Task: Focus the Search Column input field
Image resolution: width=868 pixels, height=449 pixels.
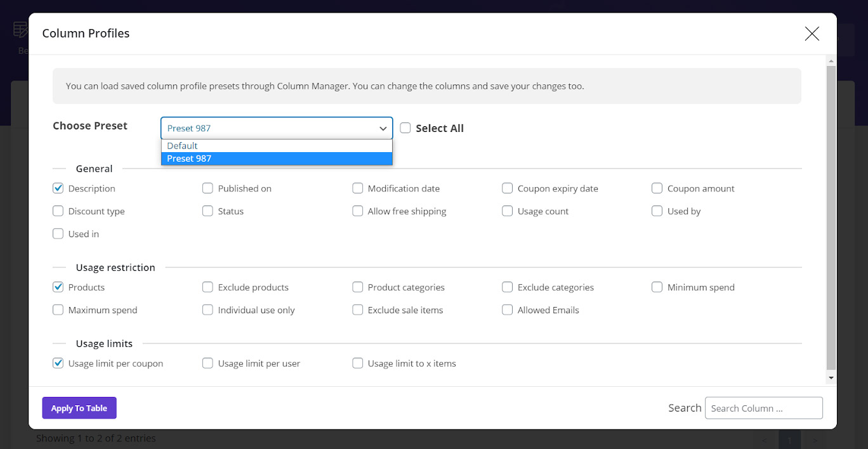Action: pos(764,408)
